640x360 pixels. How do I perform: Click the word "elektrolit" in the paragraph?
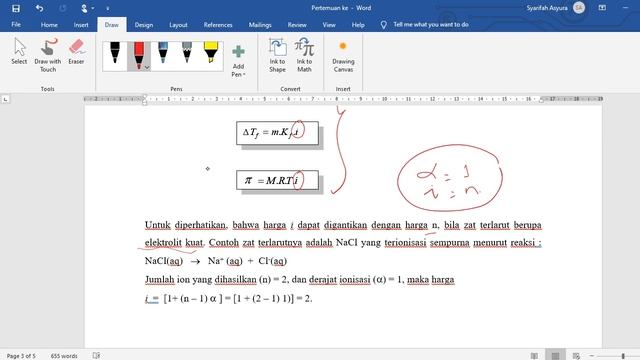[x=163, y=242]
